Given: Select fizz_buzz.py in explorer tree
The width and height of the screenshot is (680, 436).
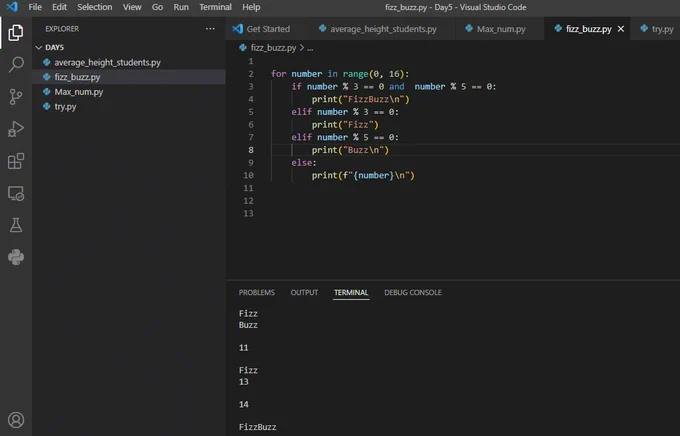Looking at the screenshot, I should (x=129, y=77).
